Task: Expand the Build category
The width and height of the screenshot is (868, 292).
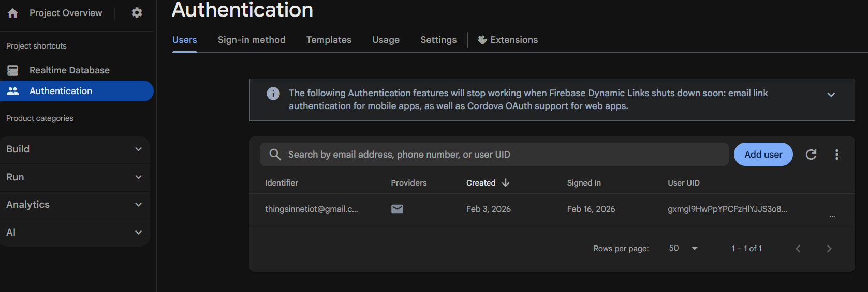Action: coord(75,149)
